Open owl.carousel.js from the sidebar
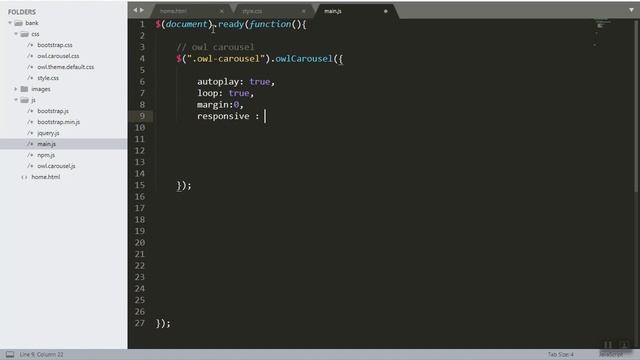Screen dimensions: 640x360 point(56,166)
